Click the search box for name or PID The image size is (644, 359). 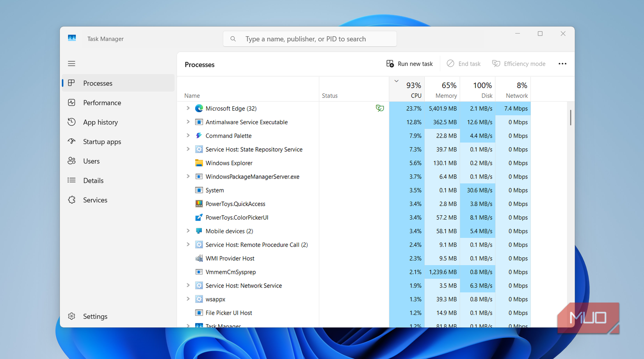(310, 39)
